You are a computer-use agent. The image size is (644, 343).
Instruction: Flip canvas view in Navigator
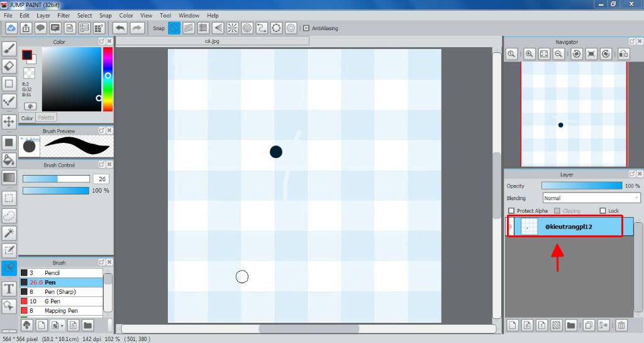click(623, 54)
